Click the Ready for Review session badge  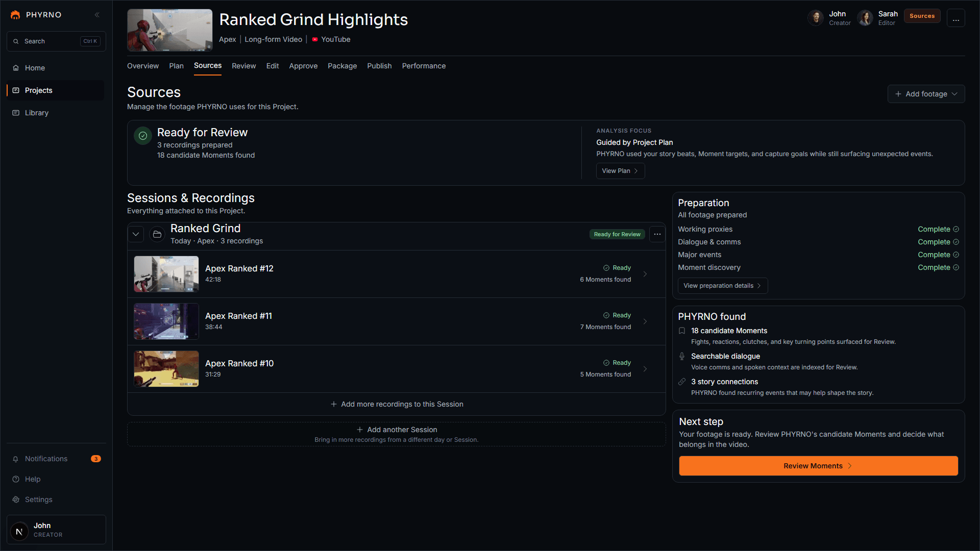pyautogui.click(x=617, y=234)
